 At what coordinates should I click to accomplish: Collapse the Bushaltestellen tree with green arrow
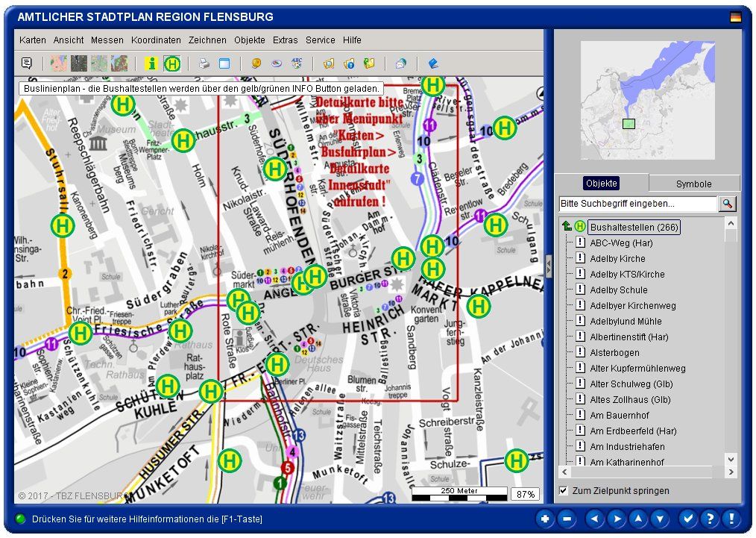(x=567, y=226)
